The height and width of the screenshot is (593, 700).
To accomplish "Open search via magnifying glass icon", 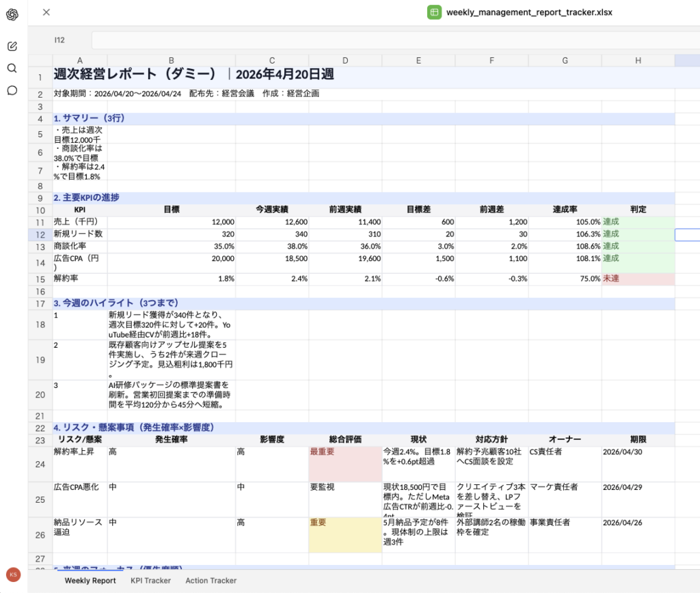I will pyautogui.click(x=12, y=68).
